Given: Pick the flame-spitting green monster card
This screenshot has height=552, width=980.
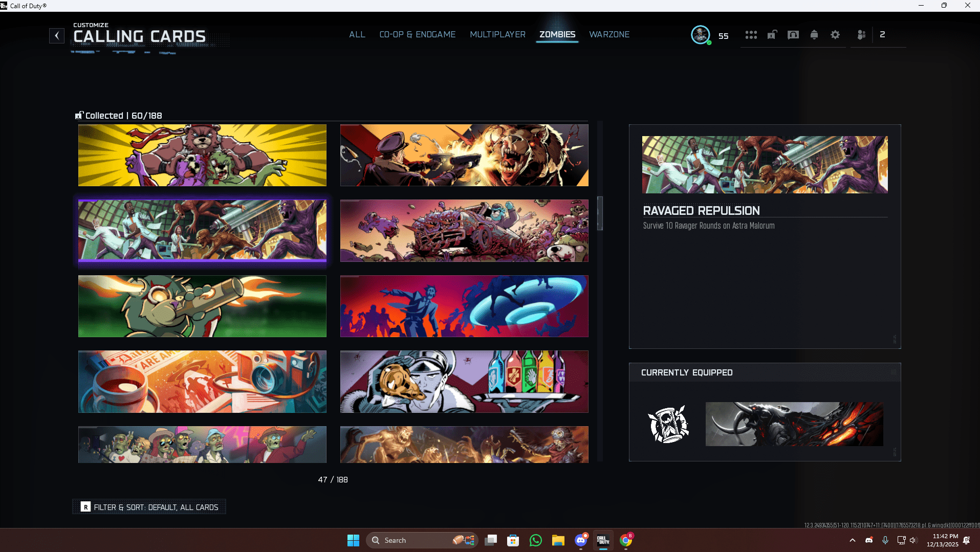Looking at the screenshot, I should pos(202,306).
